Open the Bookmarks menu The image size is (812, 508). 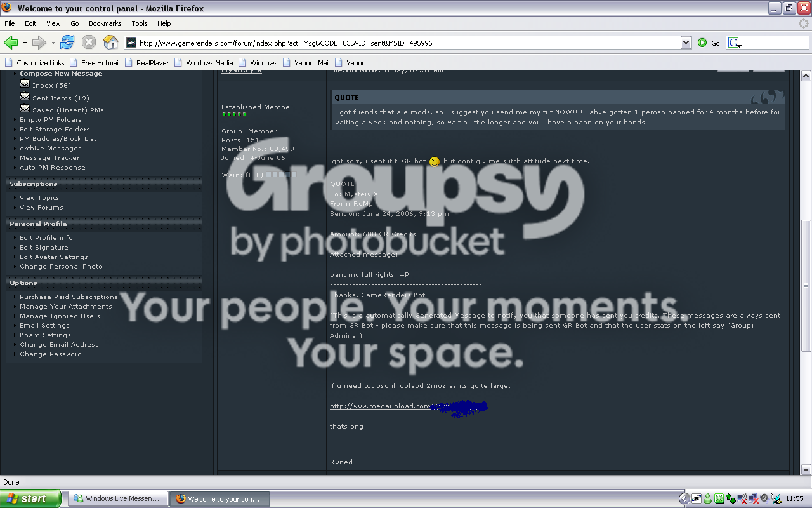(105, 23)
